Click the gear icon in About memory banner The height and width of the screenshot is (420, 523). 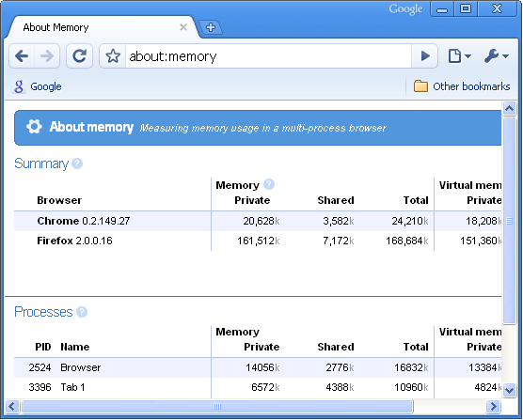(34, 127)
